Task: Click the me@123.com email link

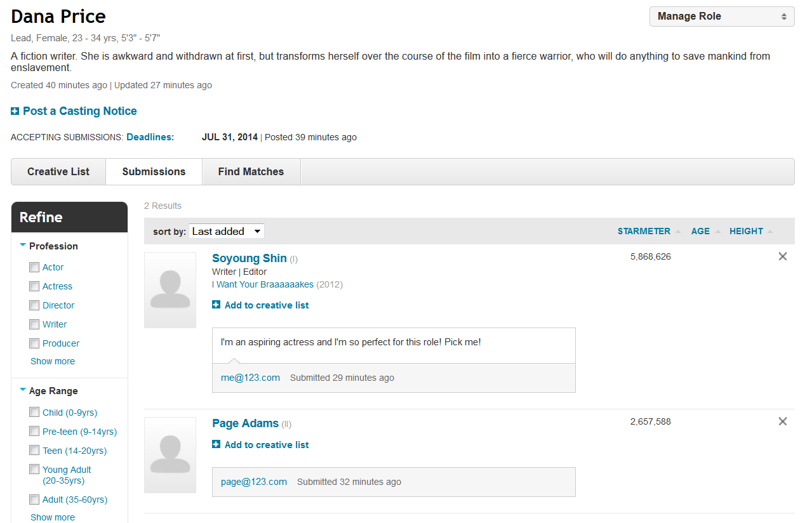Action: [x=250, y=378]
